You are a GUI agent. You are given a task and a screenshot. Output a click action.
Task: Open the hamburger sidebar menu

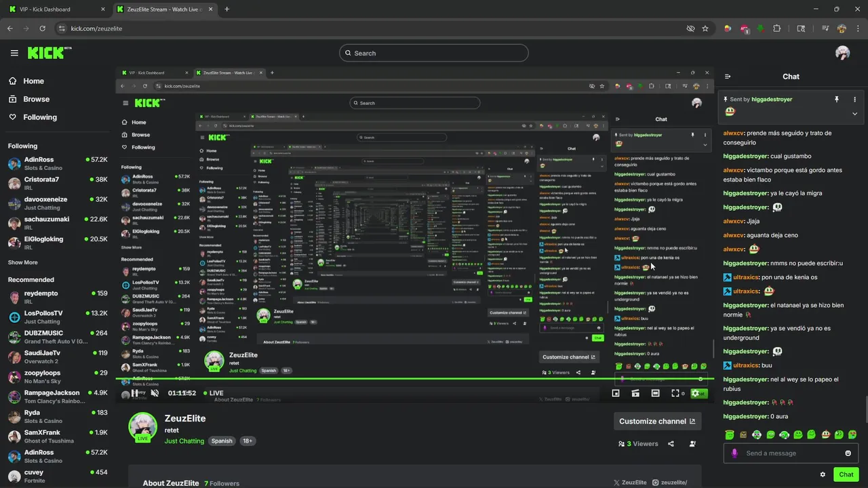14,53
